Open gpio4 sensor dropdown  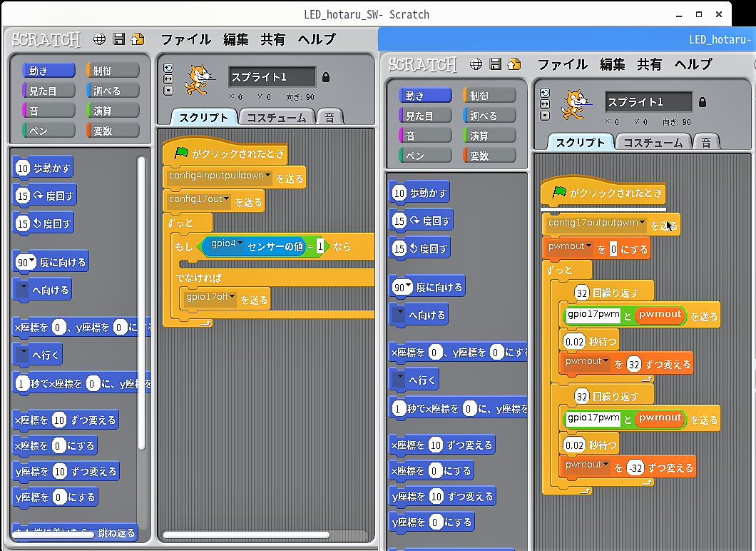(240, 243)
